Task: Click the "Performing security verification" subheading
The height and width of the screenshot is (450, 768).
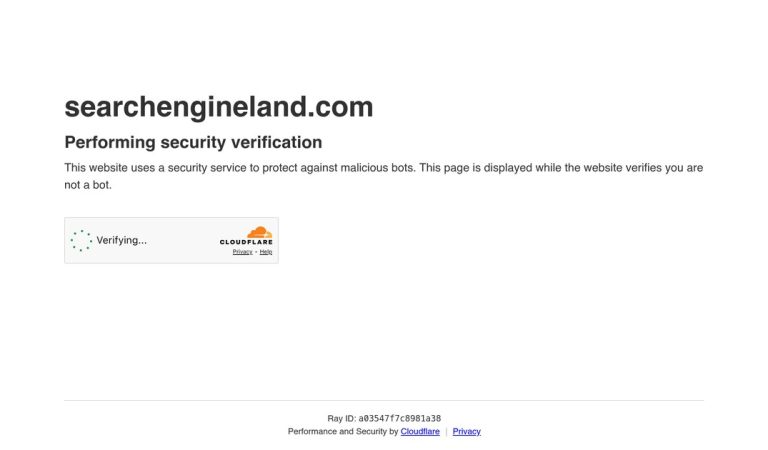Action: tap(193, 142)
